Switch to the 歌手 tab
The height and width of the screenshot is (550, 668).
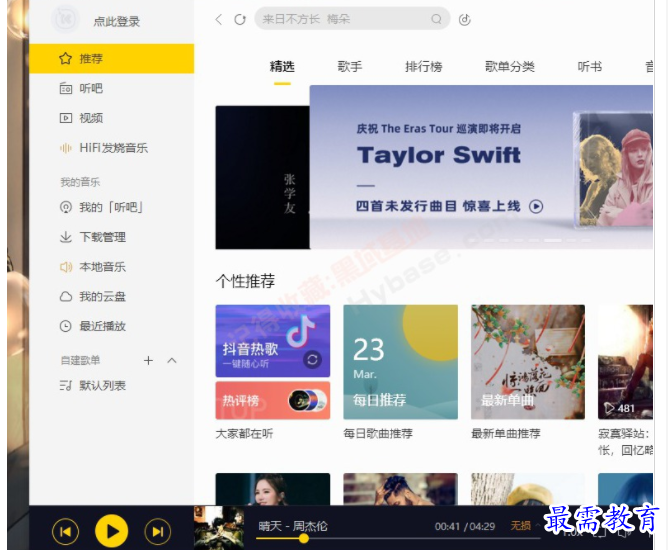(350, 66)
